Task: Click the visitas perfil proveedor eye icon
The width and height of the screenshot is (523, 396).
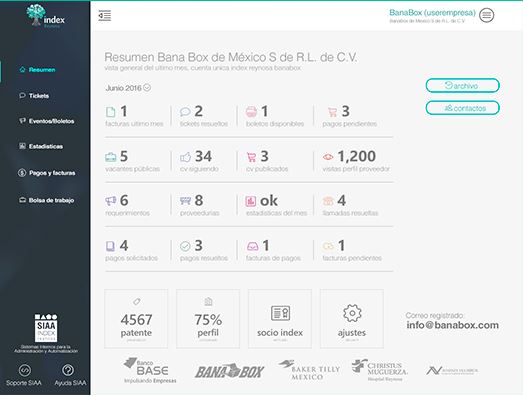Action: pos(328,156)
